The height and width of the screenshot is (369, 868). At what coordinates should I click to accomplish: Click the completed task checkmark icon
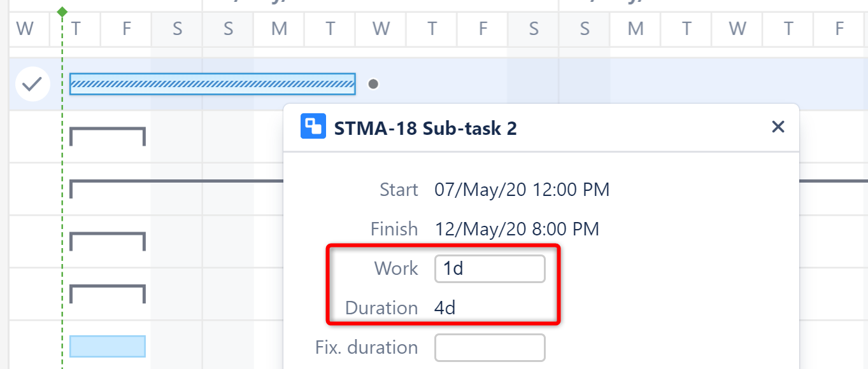point(32,83)
